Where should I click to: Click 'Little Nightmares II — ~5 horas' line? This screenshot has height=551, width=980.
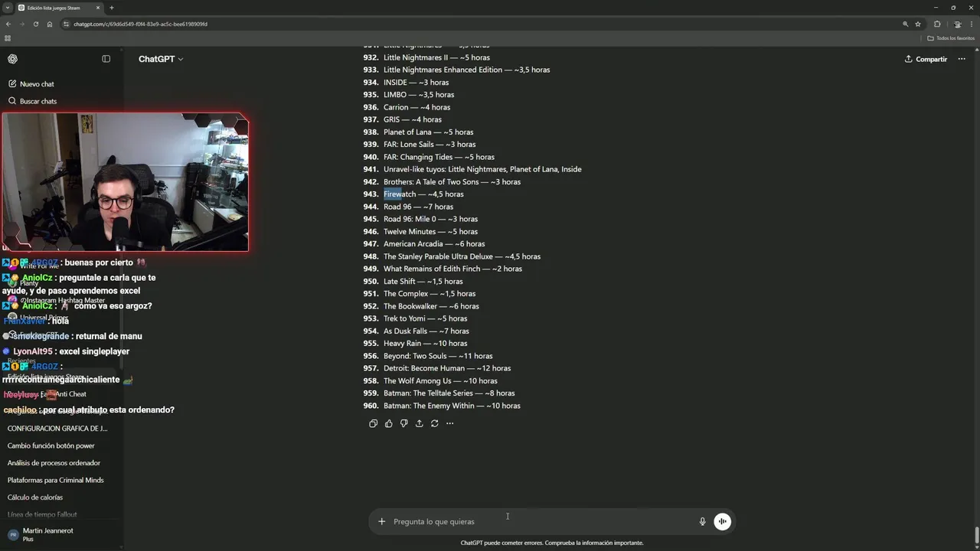(436, 57)
